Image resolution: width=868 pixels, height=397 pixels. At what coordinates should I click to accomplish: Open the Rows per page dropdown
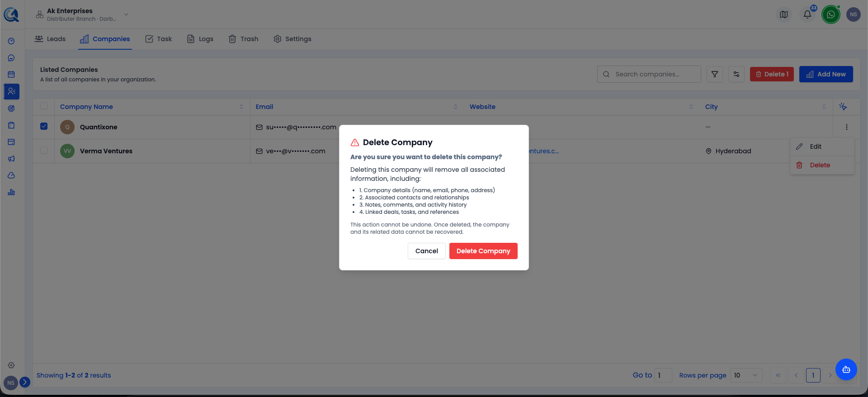tap(746, 375)
